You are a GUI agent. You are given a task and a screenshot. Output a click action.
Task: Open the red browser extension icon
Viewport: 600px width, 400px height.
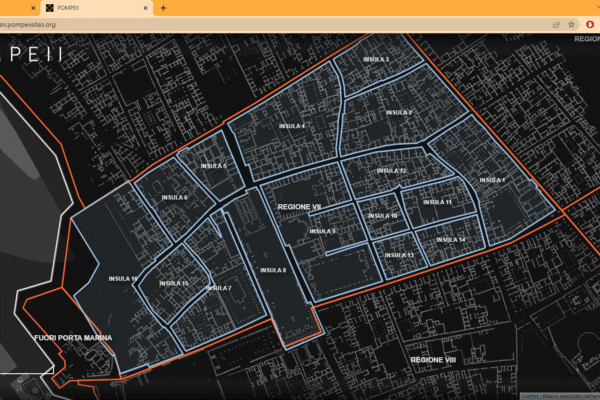tap(590, 24)
